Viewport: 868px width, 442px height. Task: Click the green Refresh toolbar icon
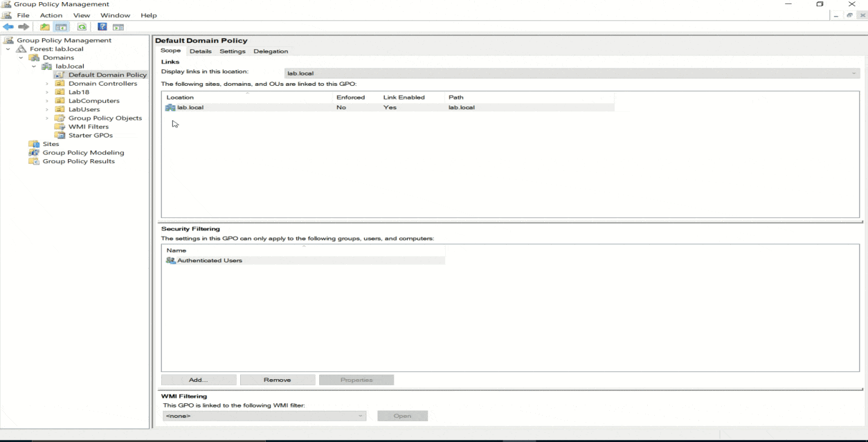click(82, 27)
